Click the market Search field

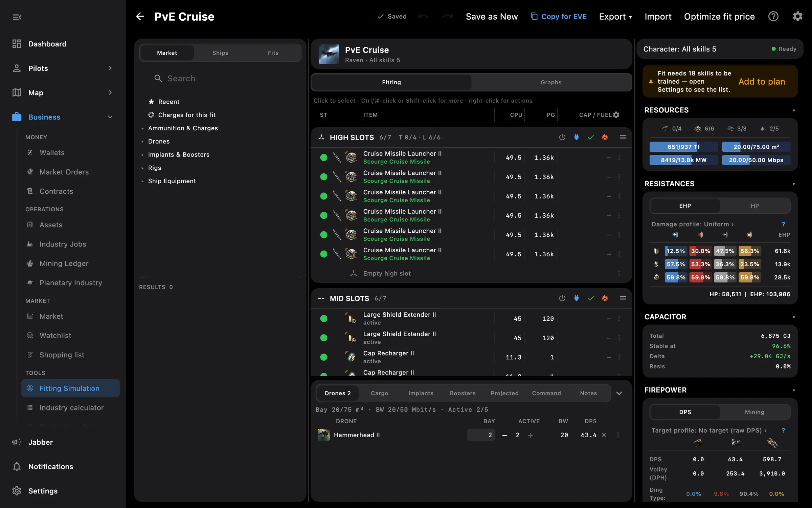[x=220, y=78]
